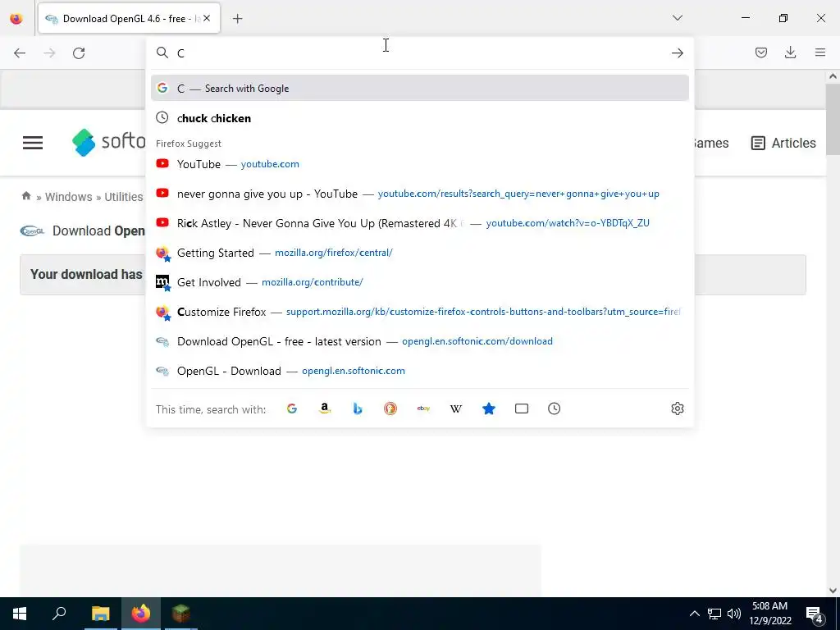The width and height of the screenshot is (840, 630).
Task: Open 'OpenGL - Download' softonic suggestion
Action: (x=419, y=371)
